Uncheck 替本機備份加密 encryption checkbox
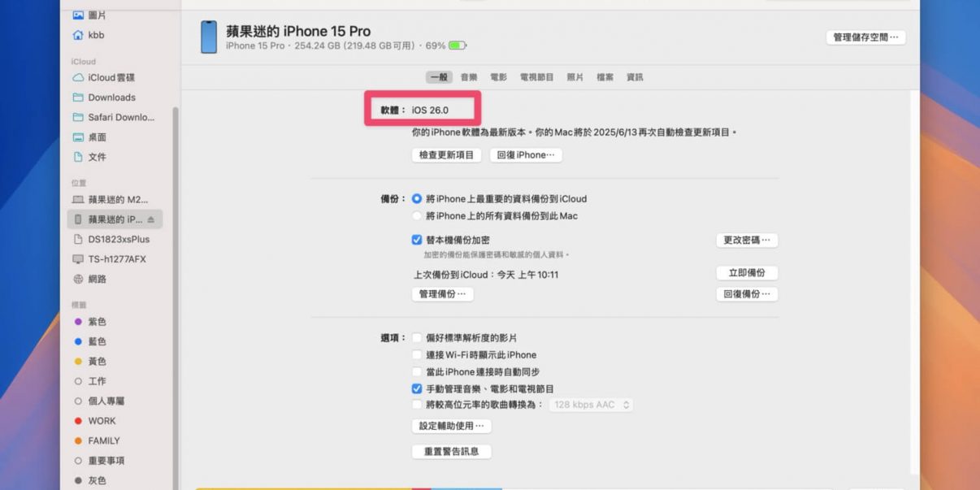Image resolution: width=980 pixels, height=490 pixels. (x=417, y=241)
